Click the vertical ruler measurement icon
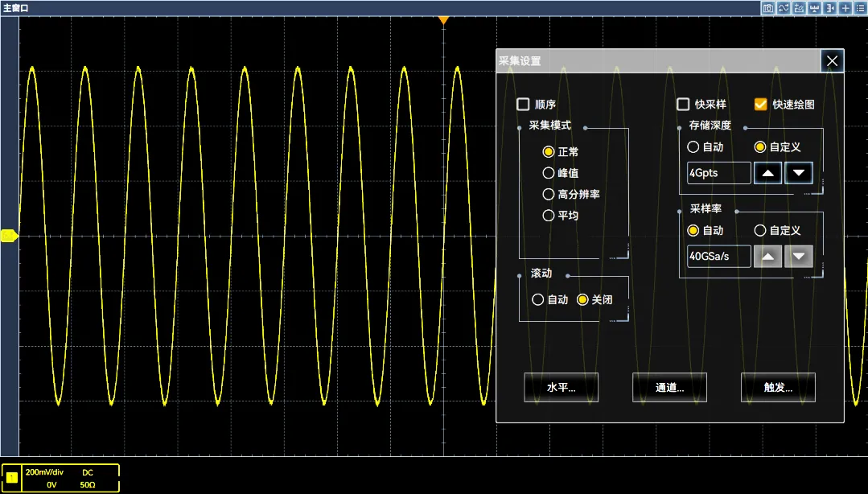This screenshot has height=494, width=868. (829, 8)
